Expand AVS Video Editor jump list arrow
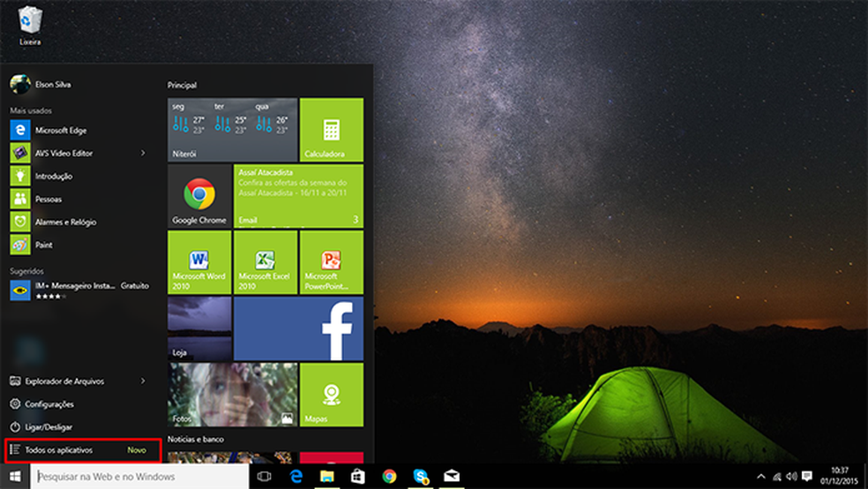 coord(143,154)
